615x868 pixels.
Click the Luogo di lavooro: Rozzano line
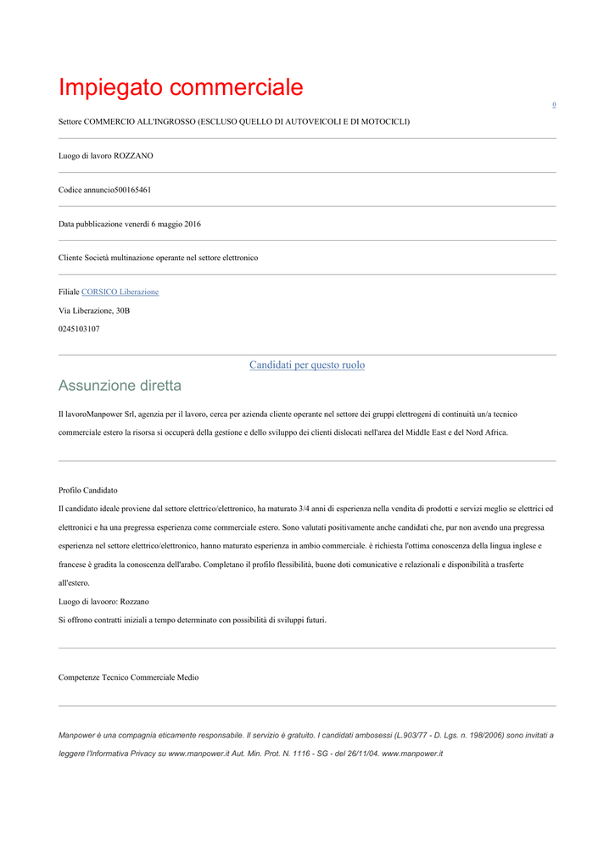[103, 602]
